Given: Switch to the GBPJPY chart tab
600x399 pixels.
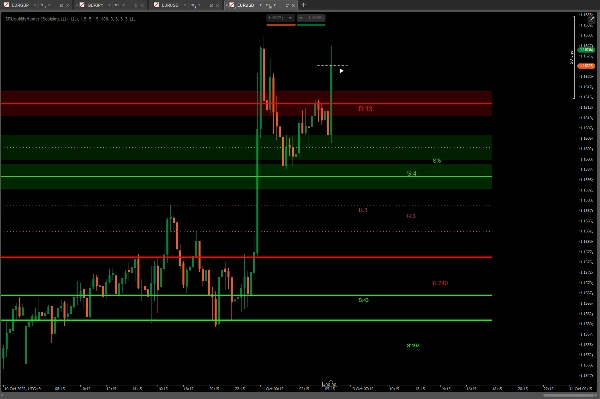Looking at the screenshot, I should point(110,5).
